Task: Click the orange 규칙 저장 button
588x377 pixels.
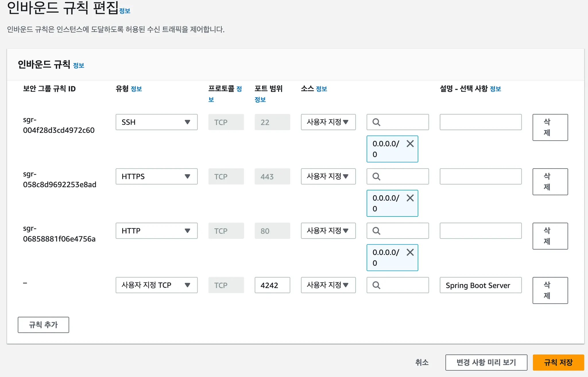Action: coord(558,362)
